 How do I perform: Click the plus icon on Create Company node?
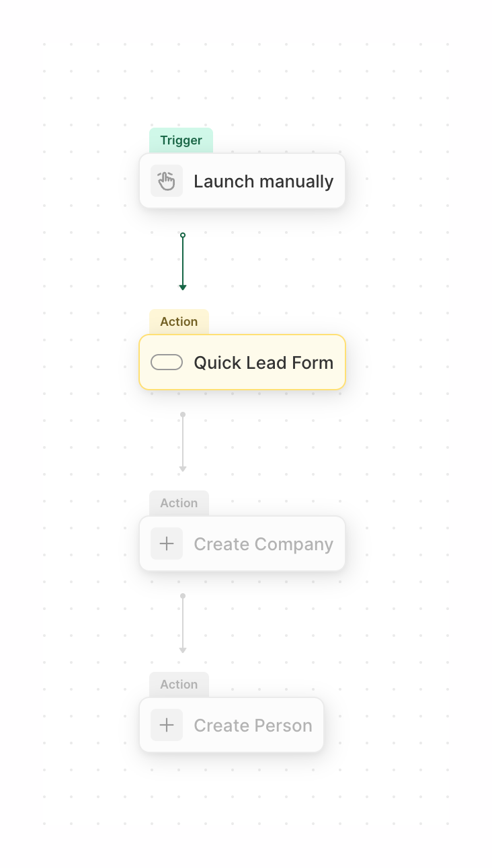(x=166, y=544)
